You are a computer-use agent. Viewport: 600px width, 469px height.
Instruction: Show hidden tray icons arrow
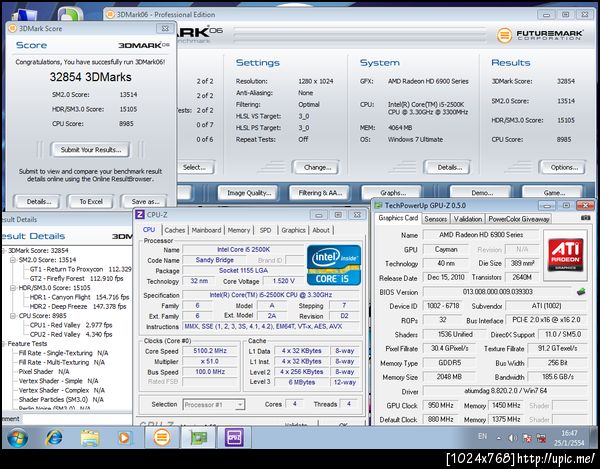click(499, 438)
